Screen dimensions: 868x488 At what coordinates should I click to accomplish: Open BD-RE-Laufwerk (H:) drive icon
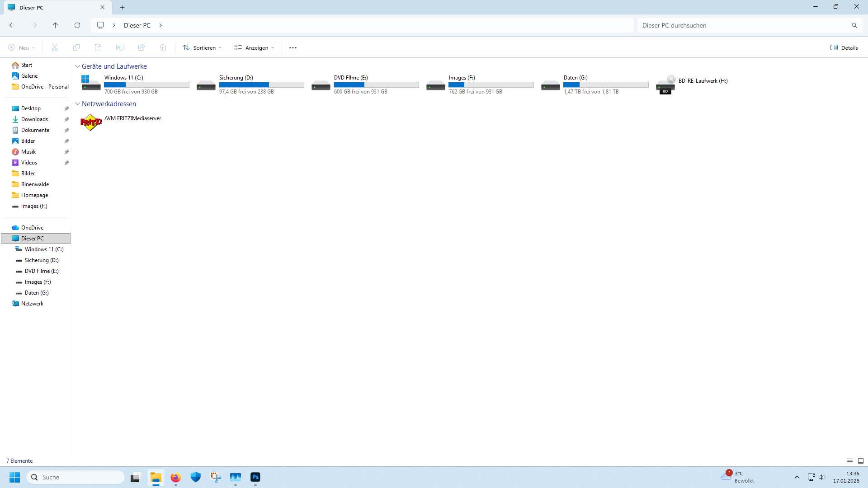pos(665,84)
